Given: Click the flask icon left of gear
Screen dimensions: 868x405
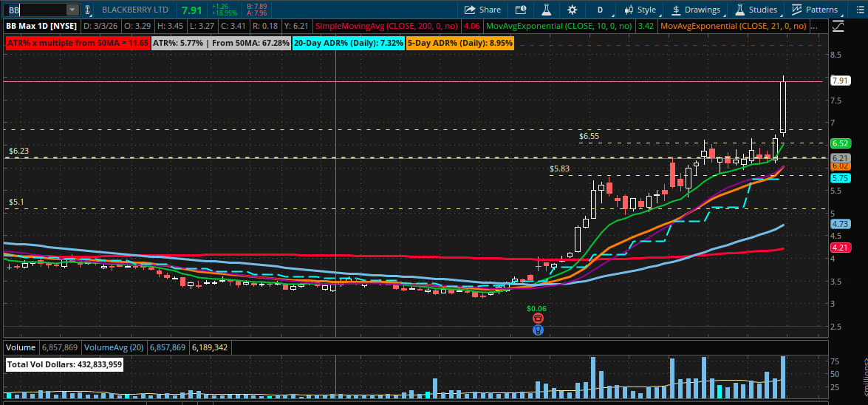Looking at the screenshot, I should click(x=547, y=10).
